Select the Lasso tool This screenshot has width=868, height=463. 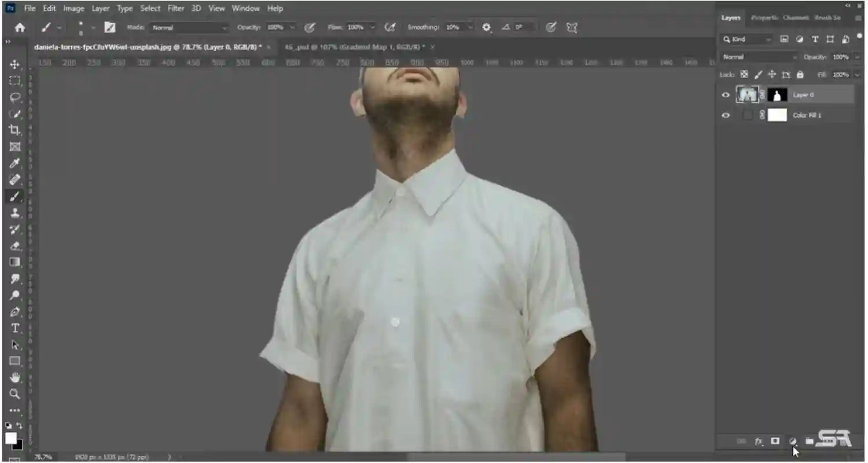[x=15, y=97]
